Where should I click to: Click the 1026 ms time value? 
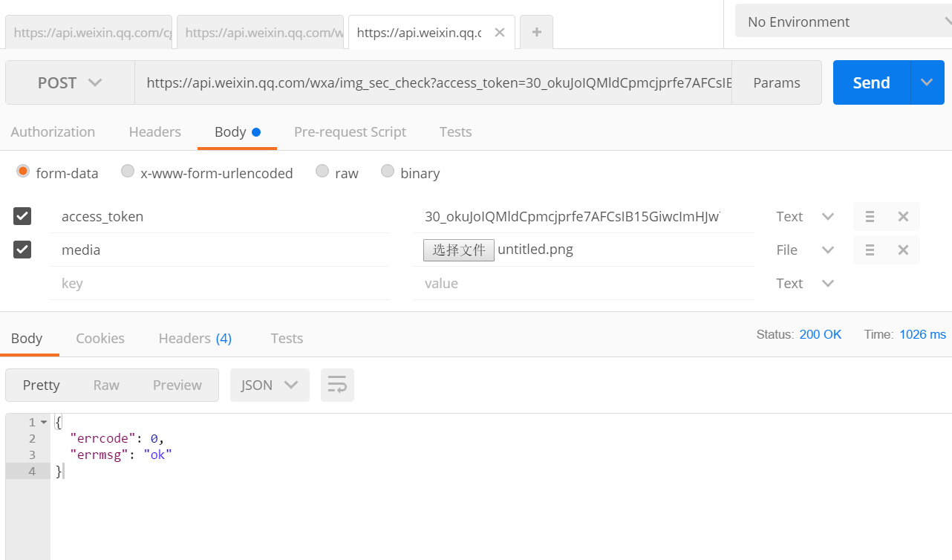pos(923,334)
